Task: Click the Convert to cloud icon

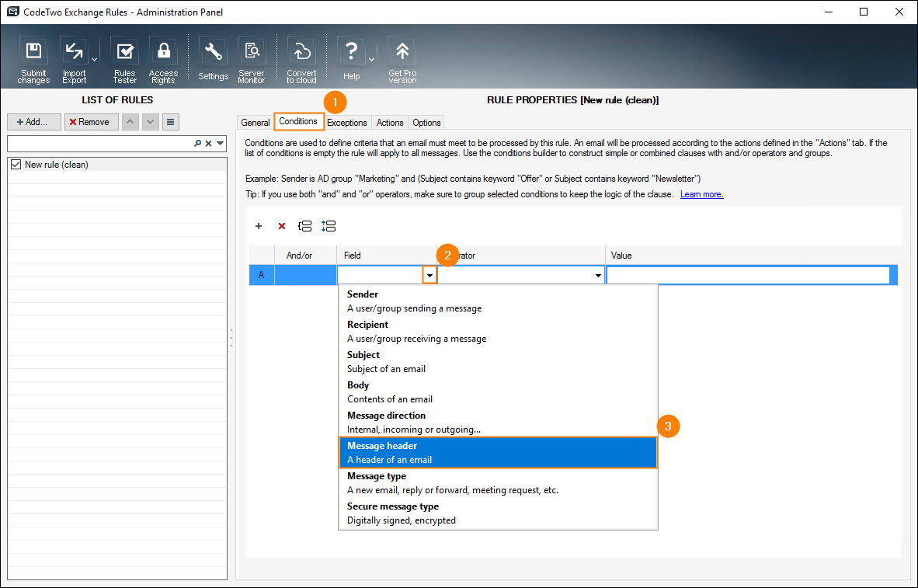Action: [x=301, y=61]
